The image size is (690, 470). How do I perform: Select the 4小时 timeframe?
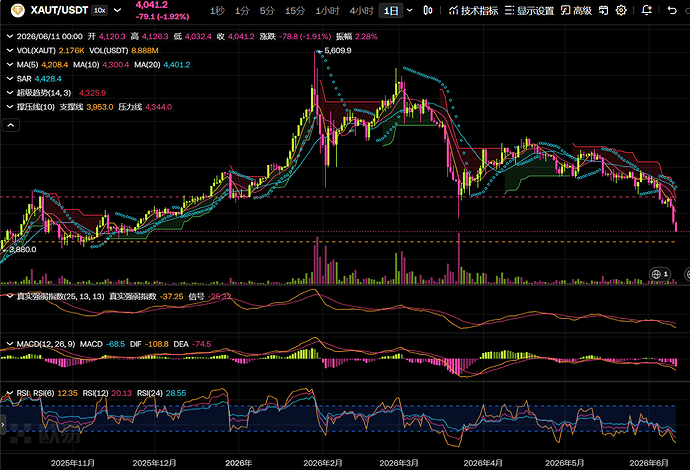(x=361, y=11)
